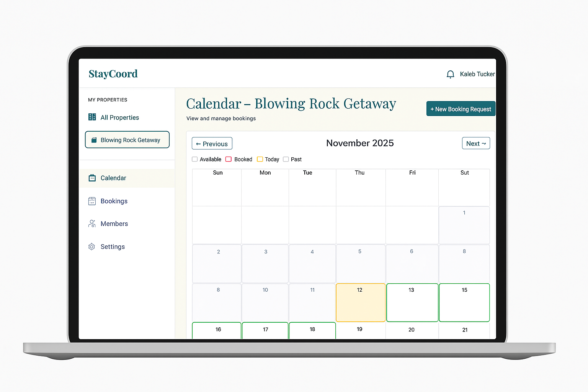This screenshot has width=588, height=392.
Task: Expand the Kaleb Tucker account menu
Action: tap(477, 74)
